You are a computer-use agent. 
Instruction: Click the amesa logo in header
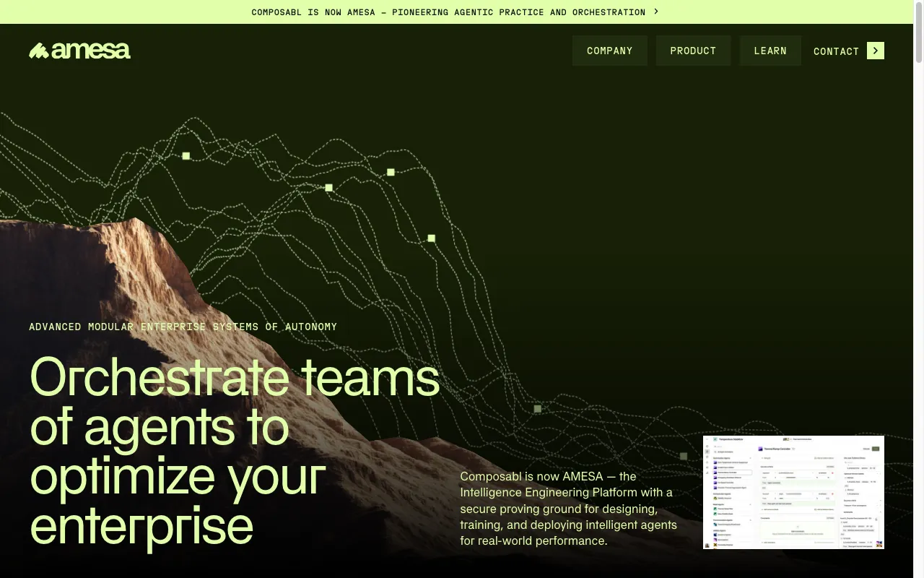pyautogui.click(x=79, y=50)
